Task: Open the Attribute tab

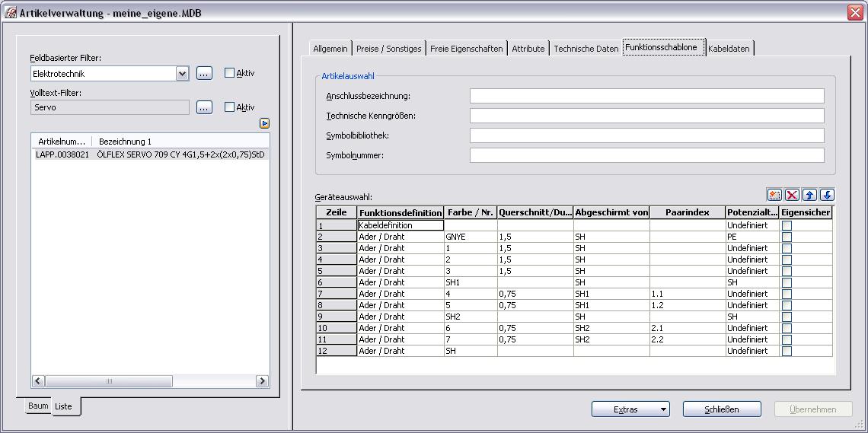Action: tap(528, 49)
